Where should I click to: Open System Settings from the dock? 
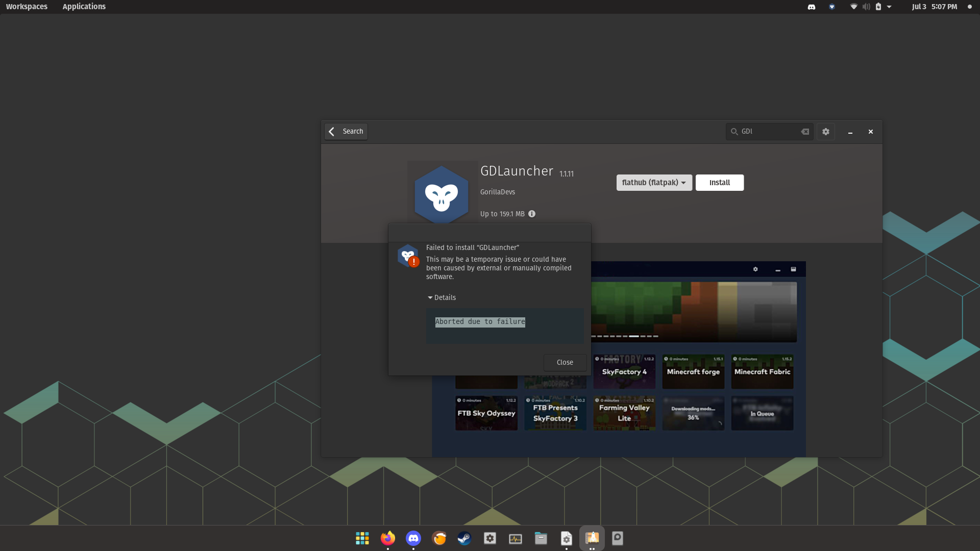[489, 538]
